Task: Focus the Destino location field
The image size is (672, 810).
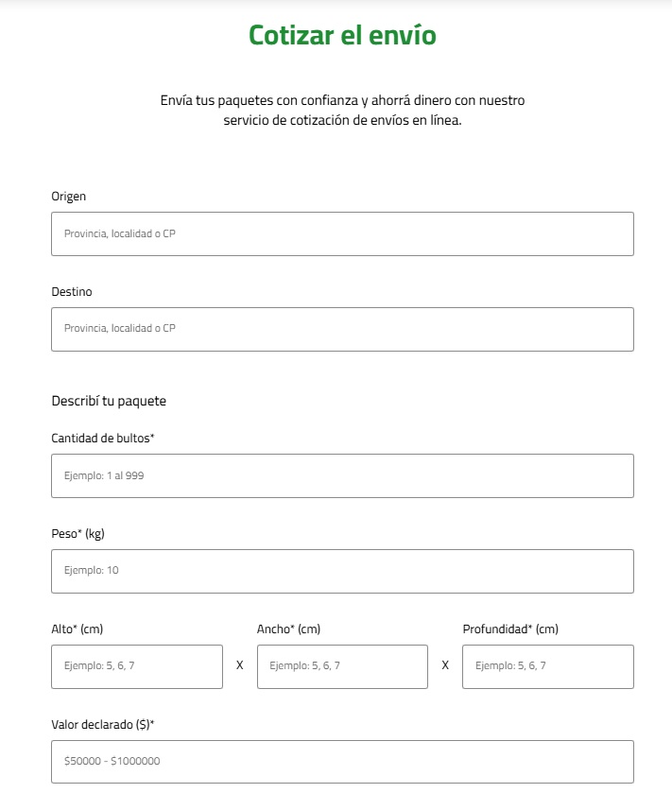Action: point(342,329)
